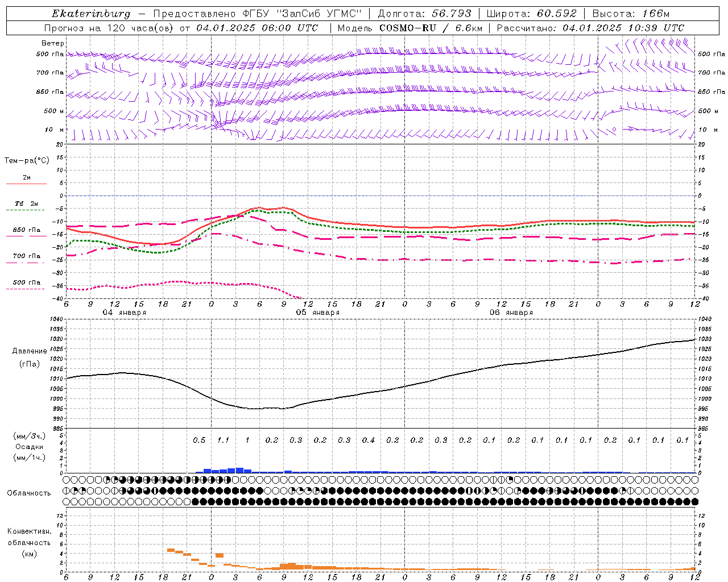Click the 'Облачность' cloud cover label
The width and height of the screenshot is (728, 582).
(x=29, y=493)
